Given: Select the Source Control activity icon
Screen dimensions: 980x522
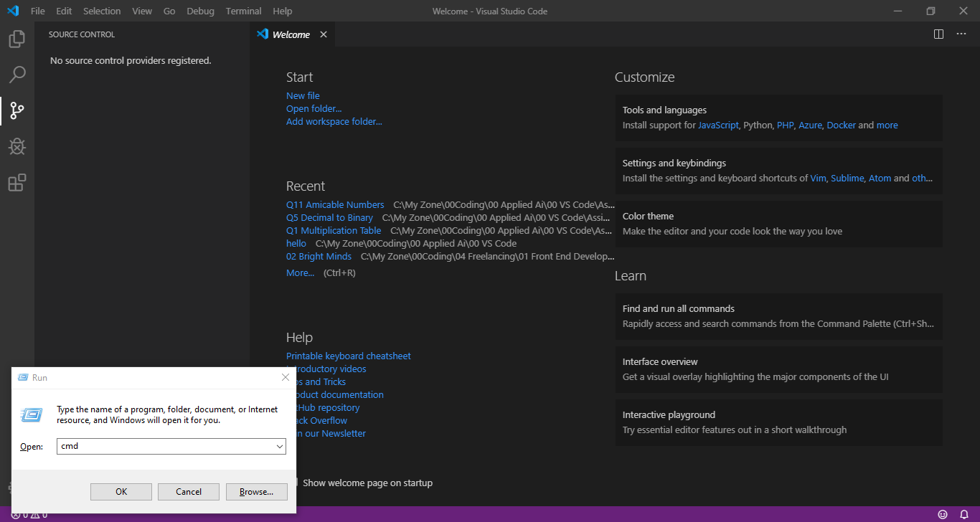Looking at the screenshot, I should click(17, 110).
